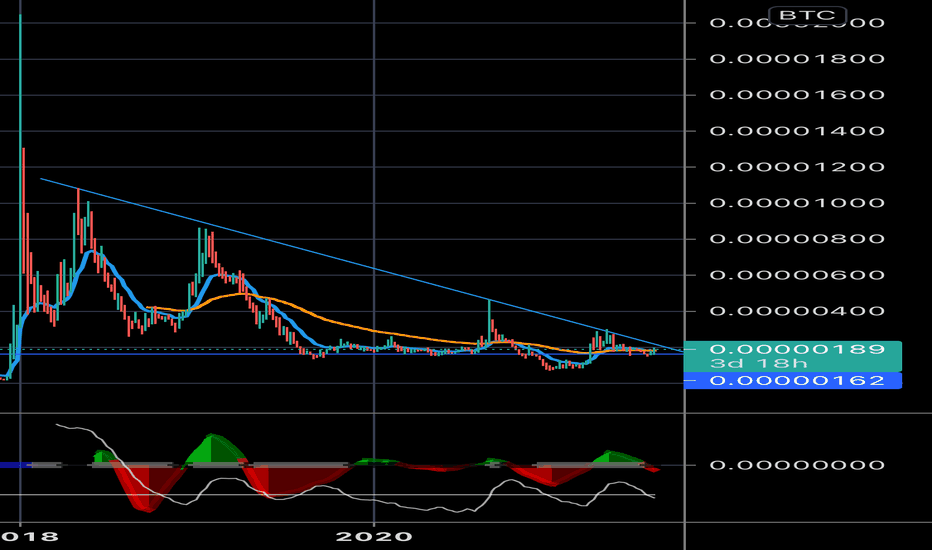The image size is (932, 550).
Task: Click the 0.00000800 price axis value
Action: [x=797, y=239]
